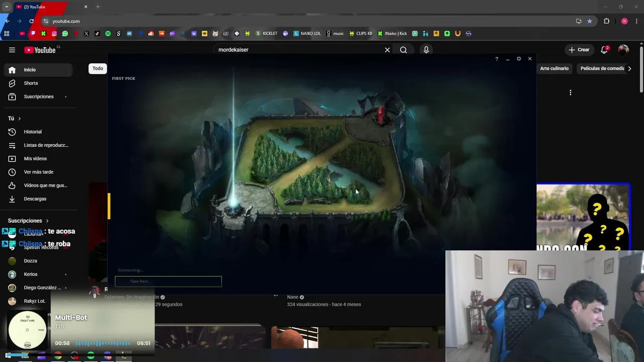
Task: Go to Inicio in the sidebar
Action: 38,70
